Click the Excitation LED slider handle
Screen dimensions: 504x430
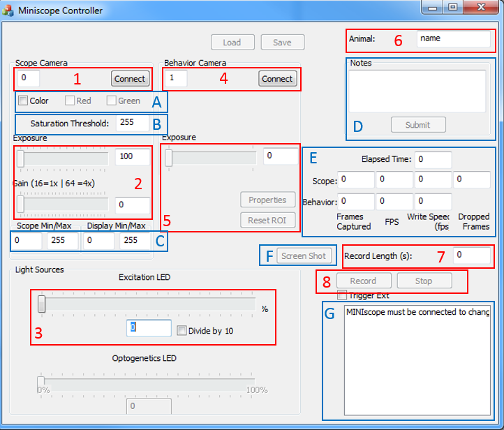(42, 304)
